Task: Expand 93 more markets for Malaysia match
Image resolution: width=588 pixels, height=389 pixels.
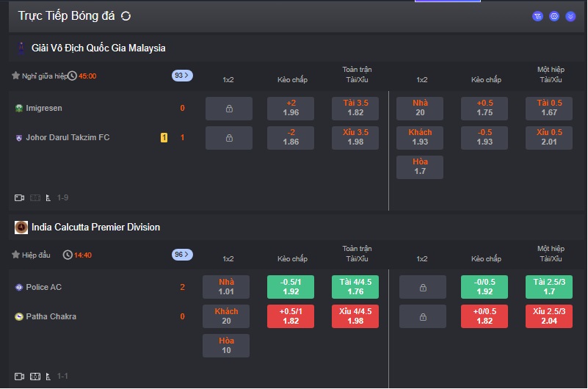Action: (x=182, y=76)
